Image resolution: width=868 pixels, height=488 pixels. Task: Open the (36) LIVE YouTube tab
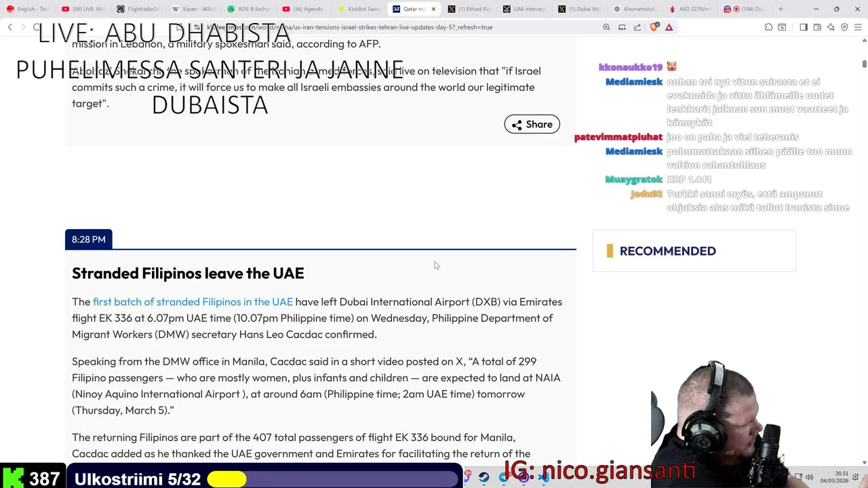click(83, 9)
